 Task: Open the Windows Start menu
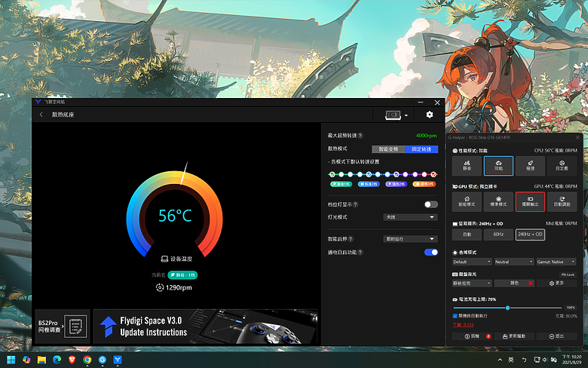[11, 360]
